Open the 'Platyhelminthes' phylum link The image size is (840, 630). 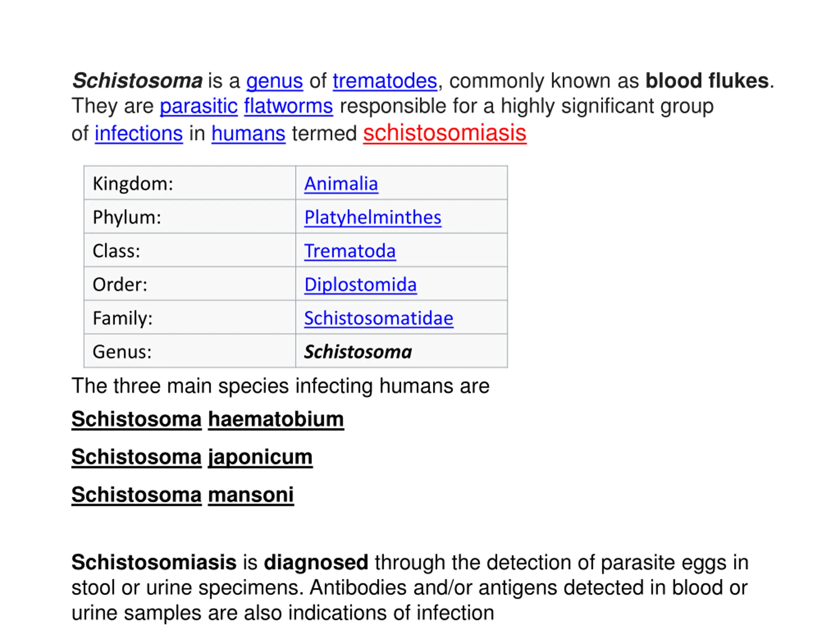[x=372, y=217]
